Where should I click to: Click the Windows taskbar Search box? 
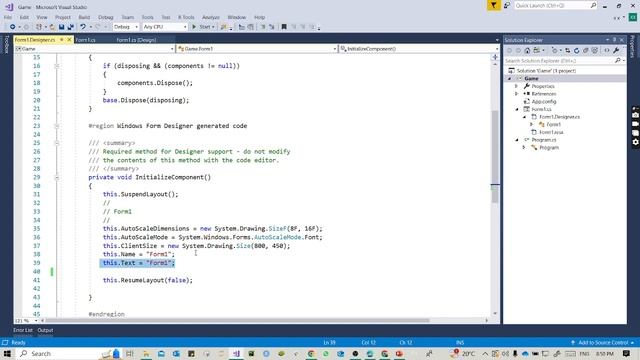click(x=57, y=353)
